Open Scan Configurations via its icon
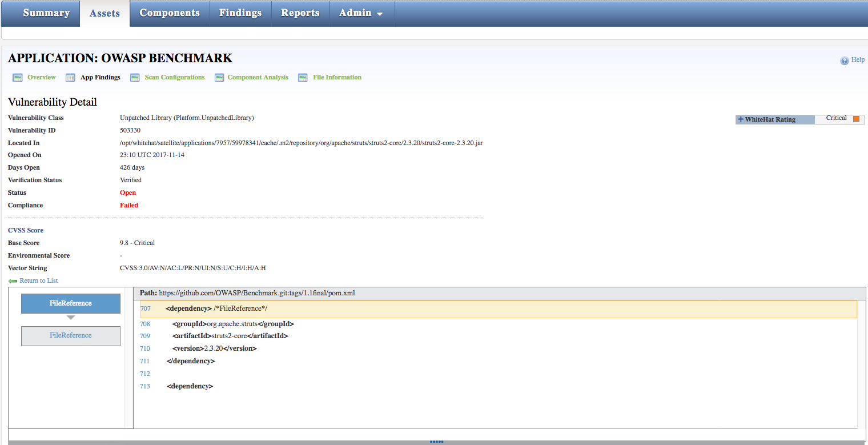This screenshot has width=868, height=445. [135, 77]
